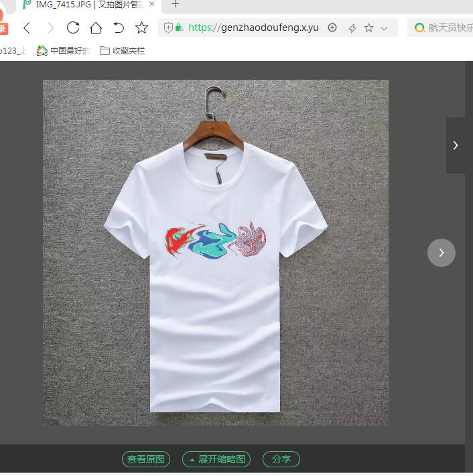
Task: Click the undo close-tab restore icon
Action: tap(119, 27)
